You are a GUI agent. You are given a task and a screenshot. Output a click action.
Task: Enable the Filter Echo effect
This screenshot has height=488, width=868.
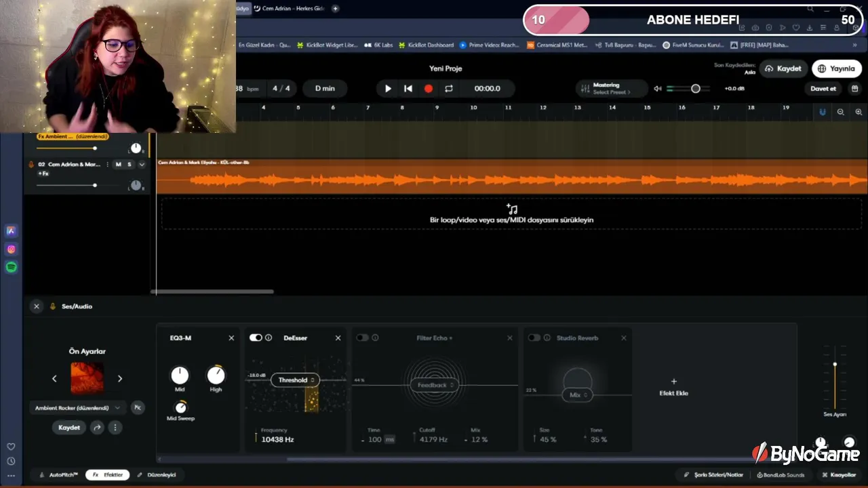(x=363, y=338)
